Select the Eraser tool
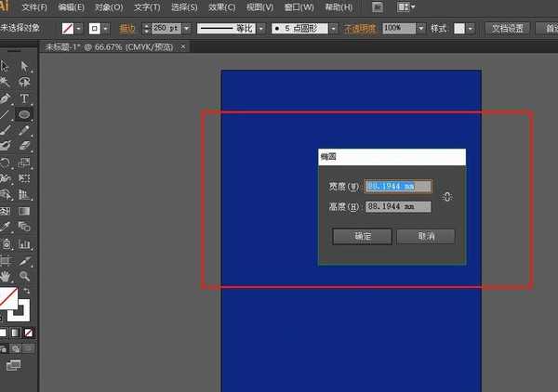 [x=24, y=146]
